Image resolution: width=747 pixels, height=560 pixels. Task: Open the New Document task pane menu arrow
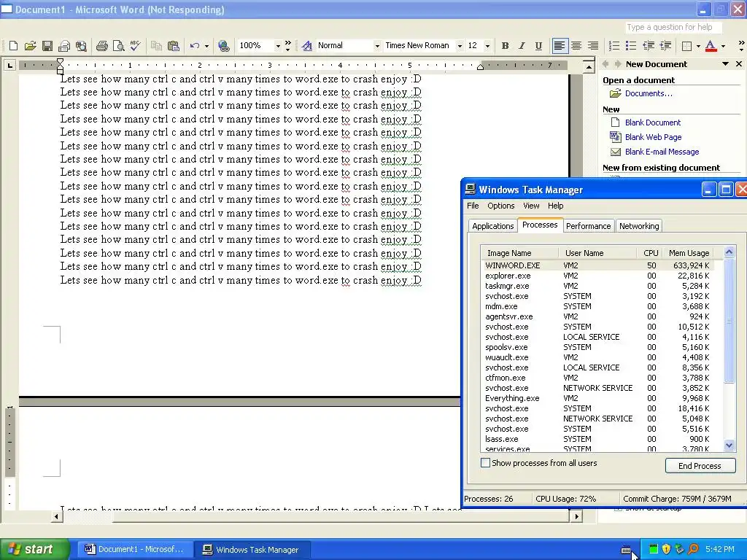[725, 64]
